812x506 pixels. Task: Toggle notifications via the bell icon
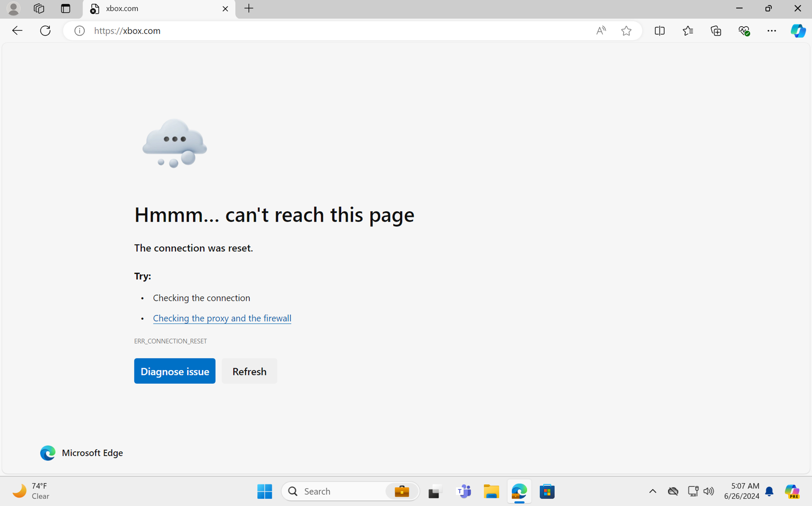pos(769,491)
